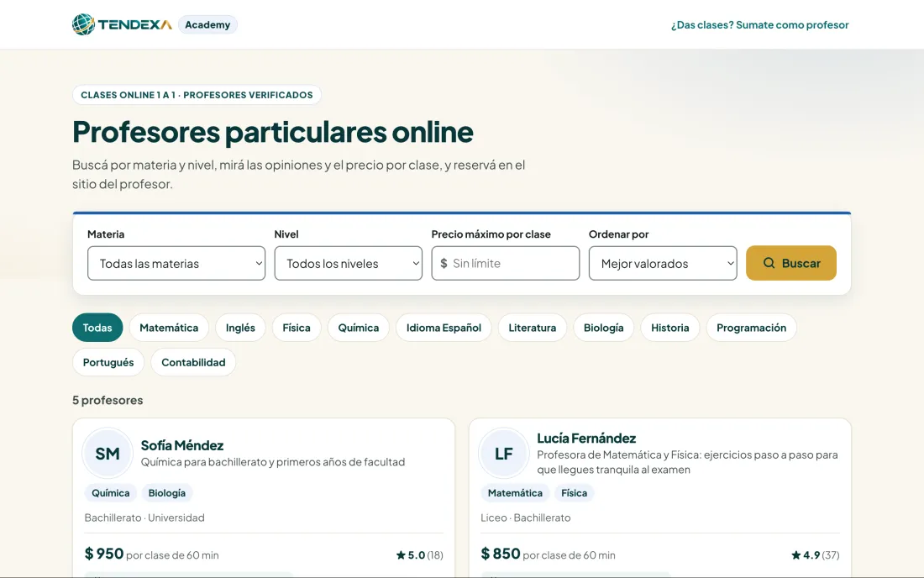
Task: Choose the Idioma Español chip
Action: pyautogui.click(x=444, y=328)
